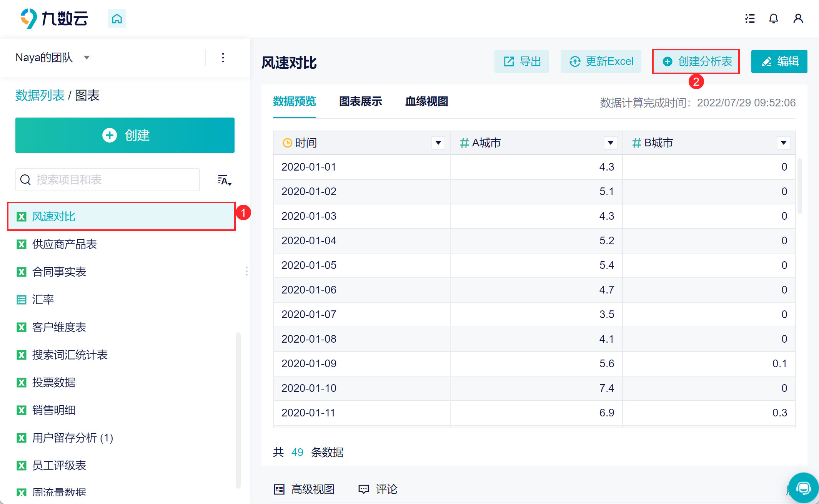
Task: Click the 49 record count
Action: 297,452
